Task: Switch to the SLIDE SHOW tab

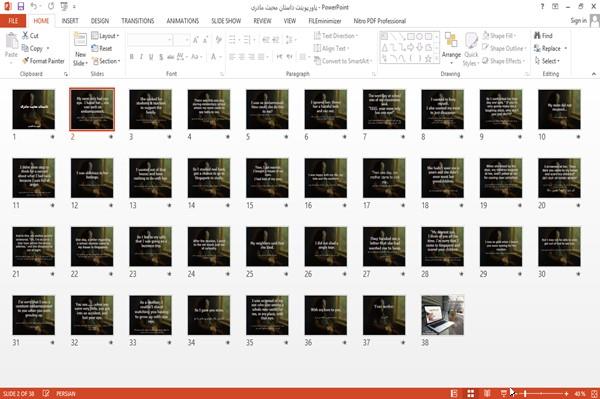Action: [x=226, y=21]
